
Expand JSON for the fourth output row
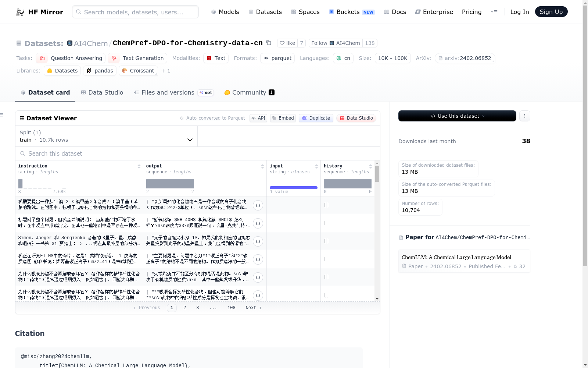coord(258,259)
